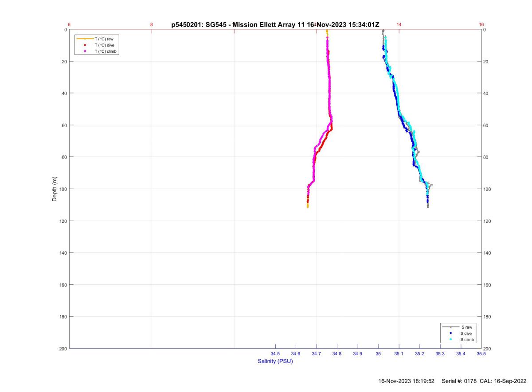532x392 pixels.
Task: Click the magenta dot marker beside T climb
Action: point(84,51)
